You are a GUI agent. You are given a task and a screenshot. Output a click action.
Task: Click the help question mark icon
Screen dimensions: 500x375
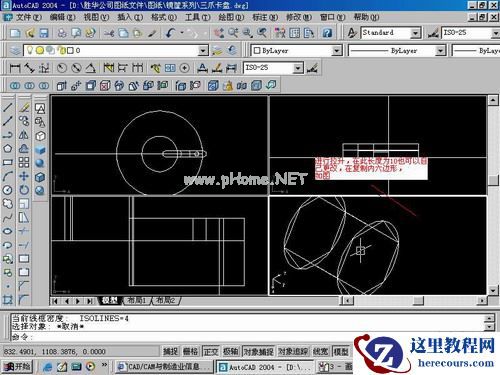(327, 33)
